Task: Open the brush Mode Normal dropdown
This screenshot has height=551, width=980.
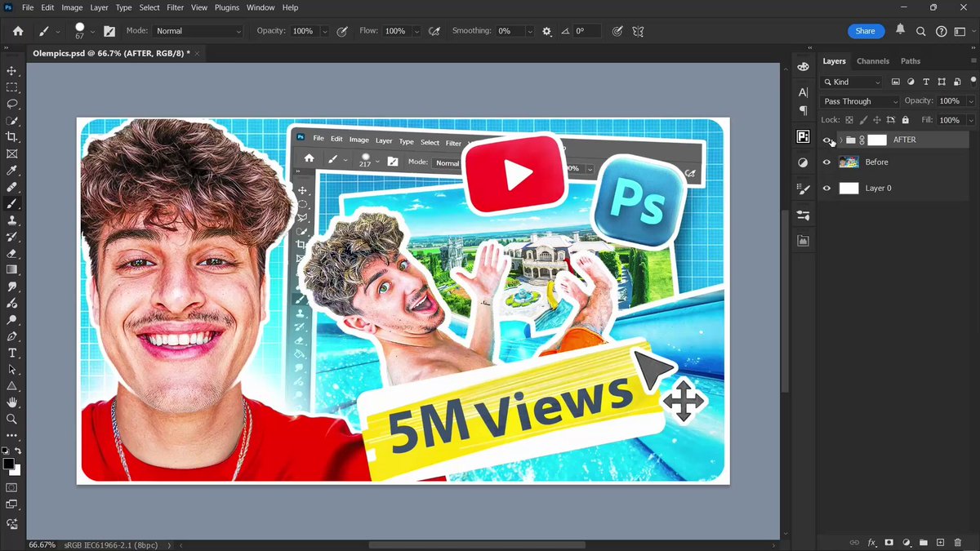Action: (x=198, y=31)
